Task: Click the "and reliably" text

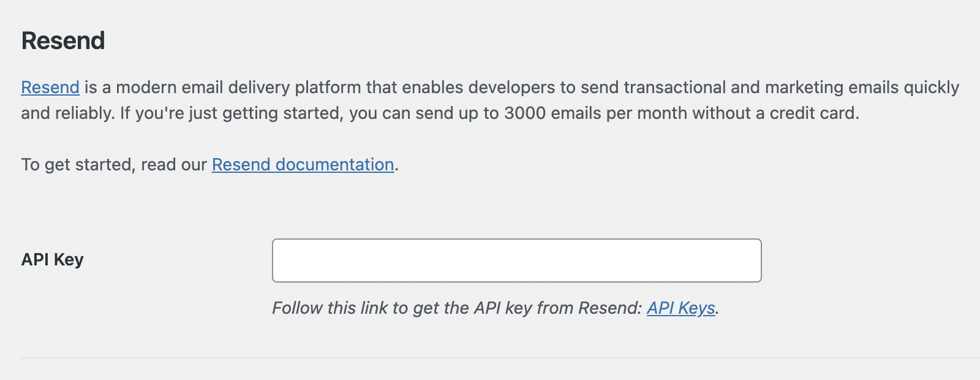Action: [x=67, y=113]
